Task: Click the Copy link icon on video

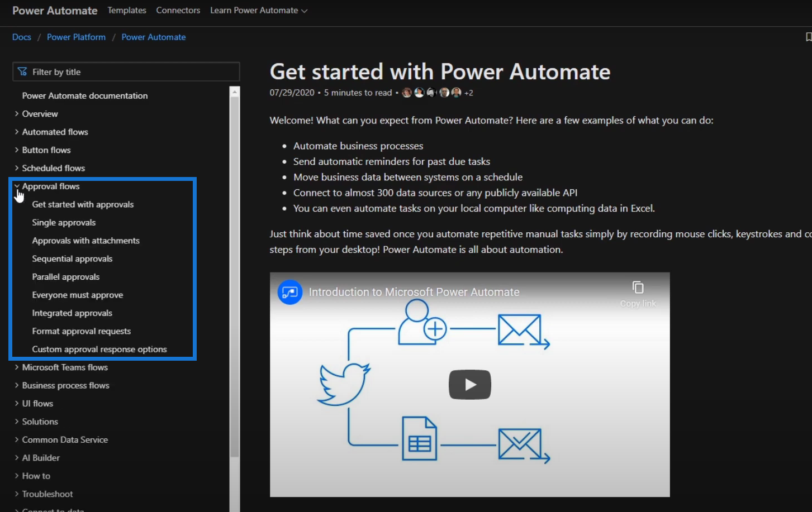Action: pos(638,288)
